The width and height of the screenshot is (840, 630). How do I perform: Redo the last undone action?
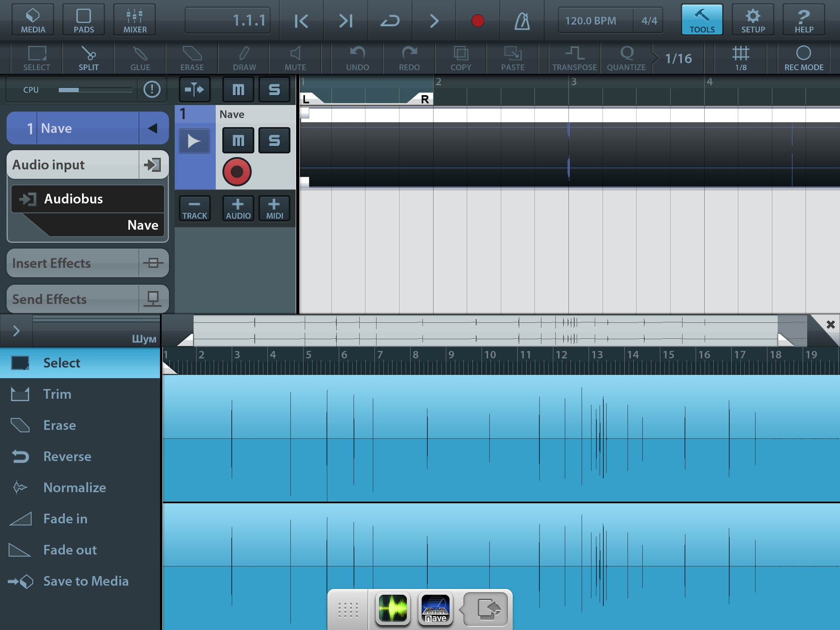point(409,58)
